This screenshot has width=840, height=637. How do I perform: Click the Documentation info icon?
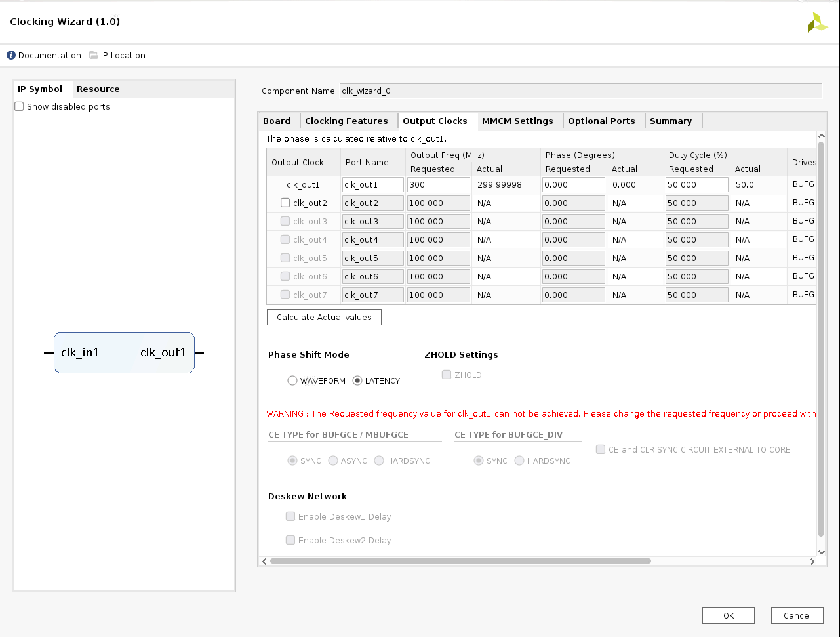pos(11,56)
